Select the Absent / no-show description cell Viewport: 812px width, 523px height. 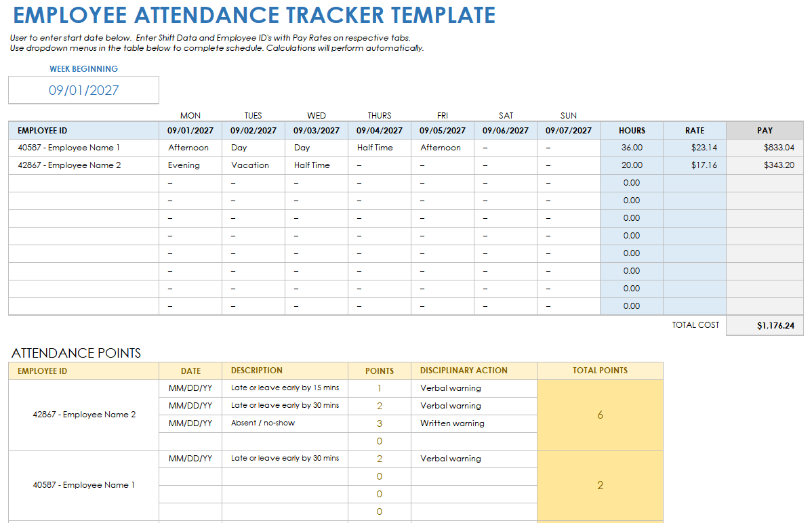tap(285, 423)
